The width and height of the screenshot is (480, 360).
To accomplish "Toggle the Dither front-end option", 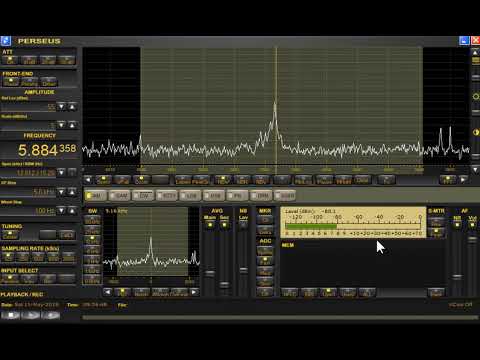I will tap(49, 82).
